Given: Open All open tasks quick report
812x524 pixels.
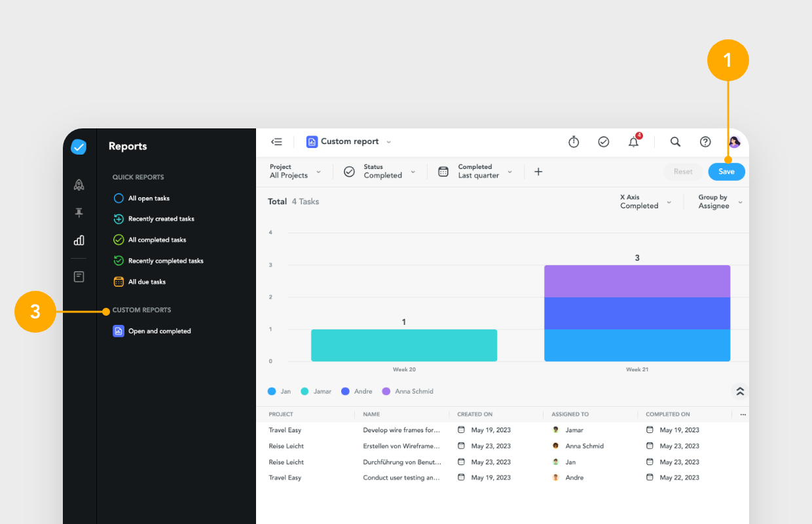Looking at the screenshot, I should click(141, 198).
